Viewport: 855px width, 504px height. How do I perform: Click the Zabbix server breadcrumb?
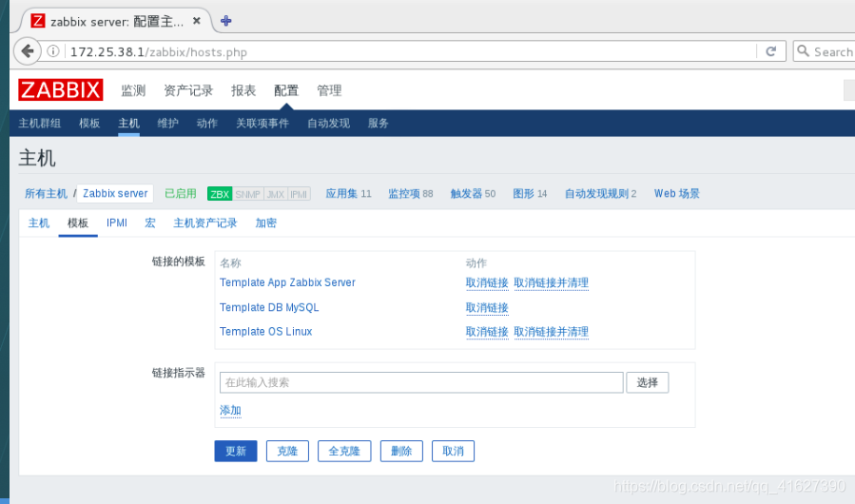coord(115,194)
